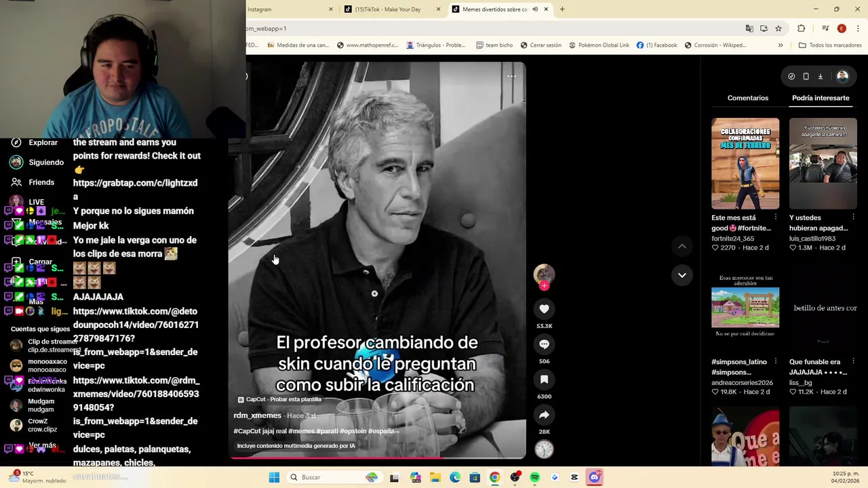This screenshot has height=488, width=868.
Task: Open options for Y ustedes hubieran apagado video
Action: tap(853, 217)
